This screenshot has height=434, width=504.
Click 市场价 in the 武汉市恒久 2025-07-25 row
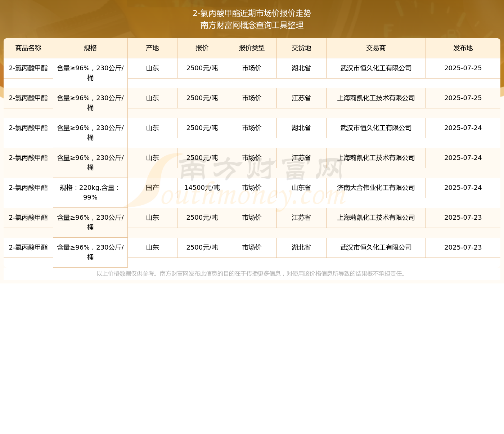click(x=252, y=68)
